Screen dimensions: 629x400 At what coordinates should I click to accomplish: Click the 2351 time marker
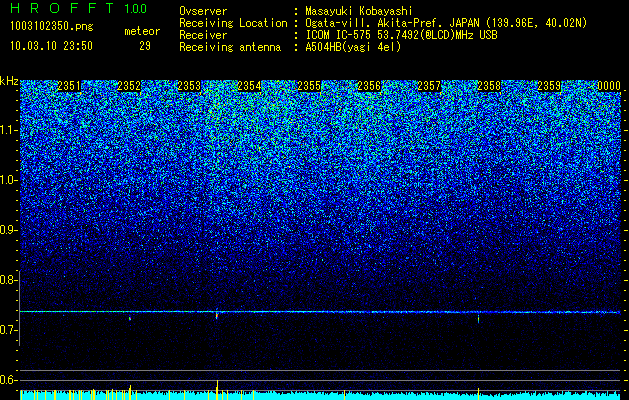point(69,86)
